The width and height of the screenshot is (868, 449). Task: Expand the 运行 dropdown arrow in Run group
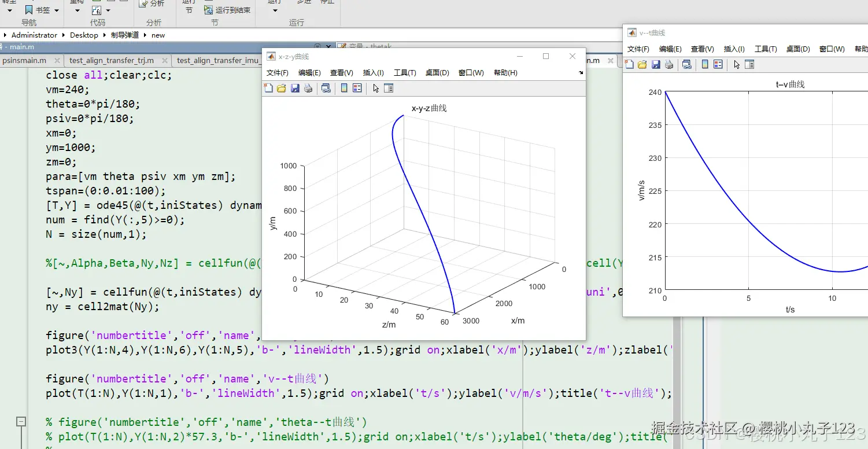pos(275,10)
